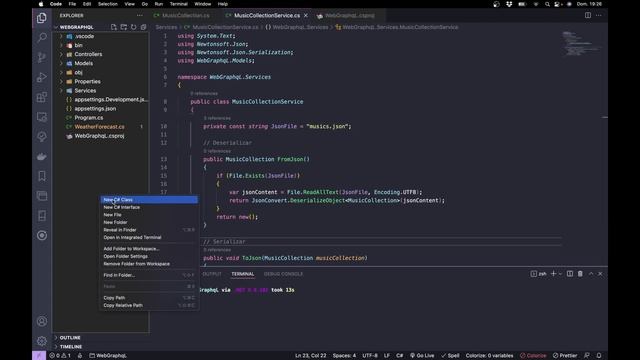Add a new terminal with plus icon
The width and height of the screenshot is (640, 360).
pos(553,274)
